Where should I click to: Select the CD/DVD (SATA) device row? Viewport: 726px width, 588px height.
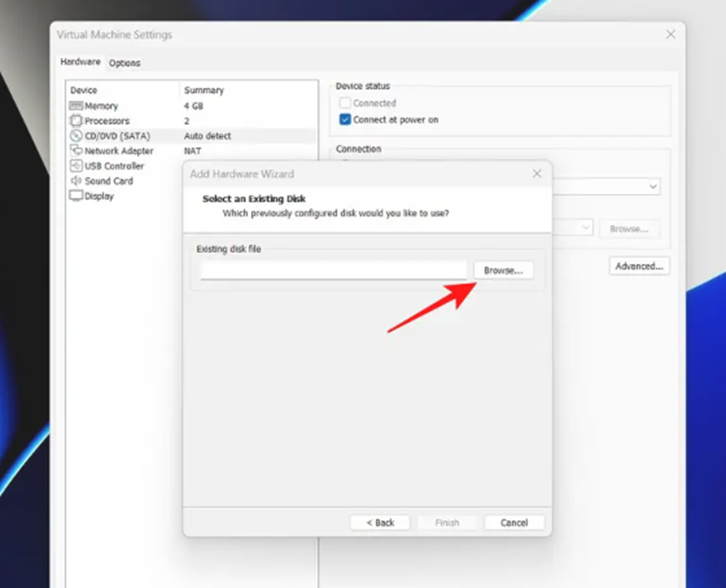pos(192,136)
